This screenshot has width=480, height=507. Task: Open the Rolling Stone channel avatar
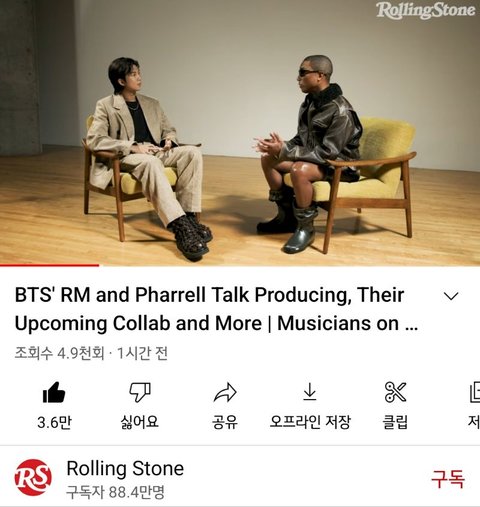[33, 477]
